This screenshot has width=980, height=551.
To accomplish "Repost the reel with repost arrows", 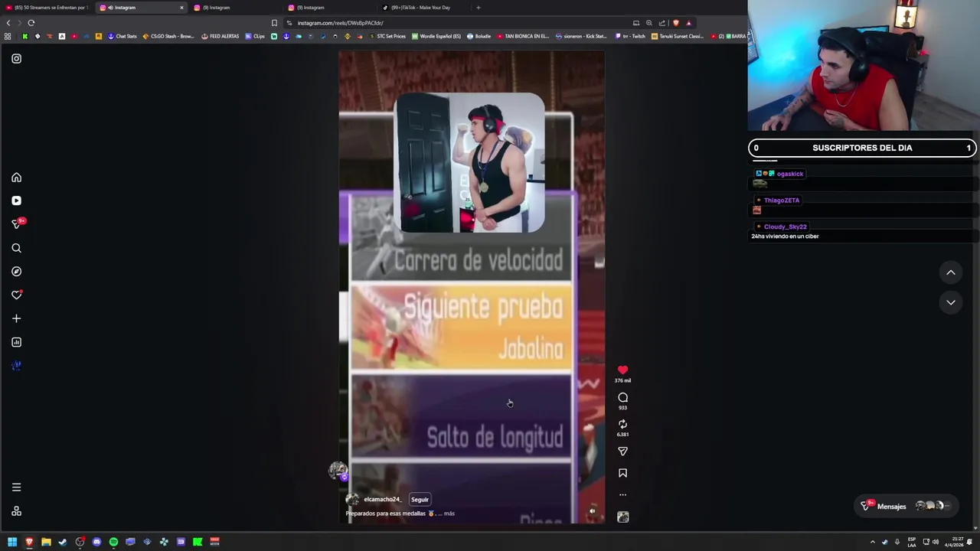I will (622, 424).
